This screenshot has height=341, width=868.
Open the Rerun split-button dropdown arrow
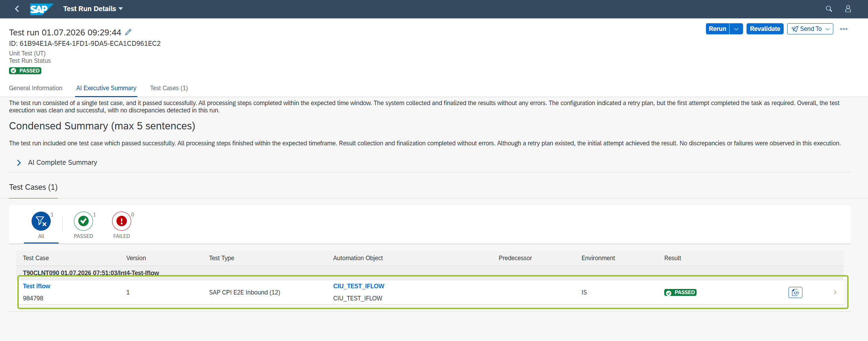tap(736, 29)
